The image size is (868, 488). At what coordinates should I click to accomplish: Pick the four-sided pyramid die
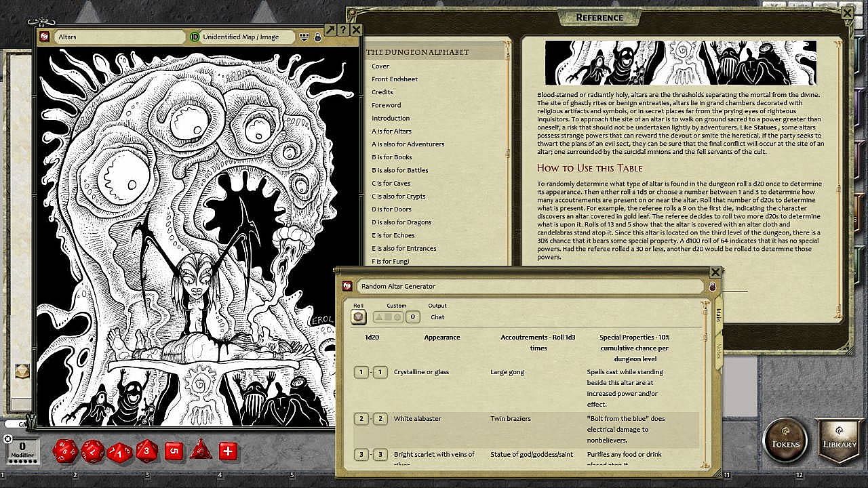tap(201, 451)
